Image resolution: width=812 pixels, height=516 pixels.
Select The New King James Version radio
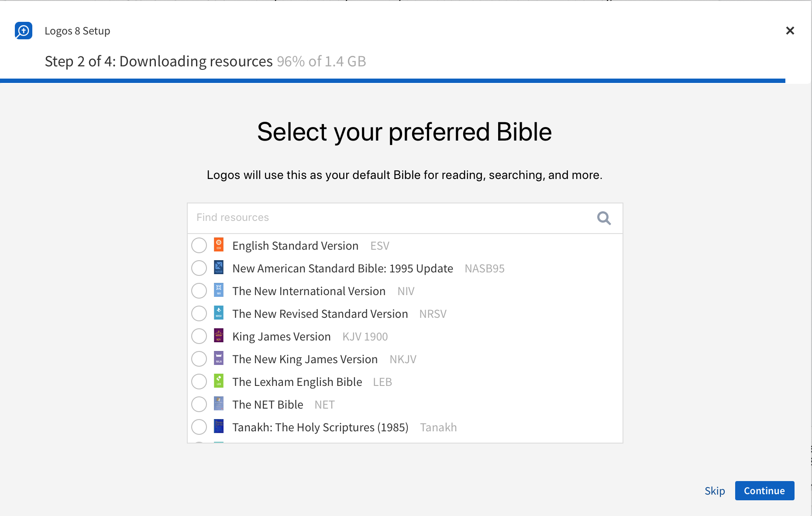click(199, 359)
